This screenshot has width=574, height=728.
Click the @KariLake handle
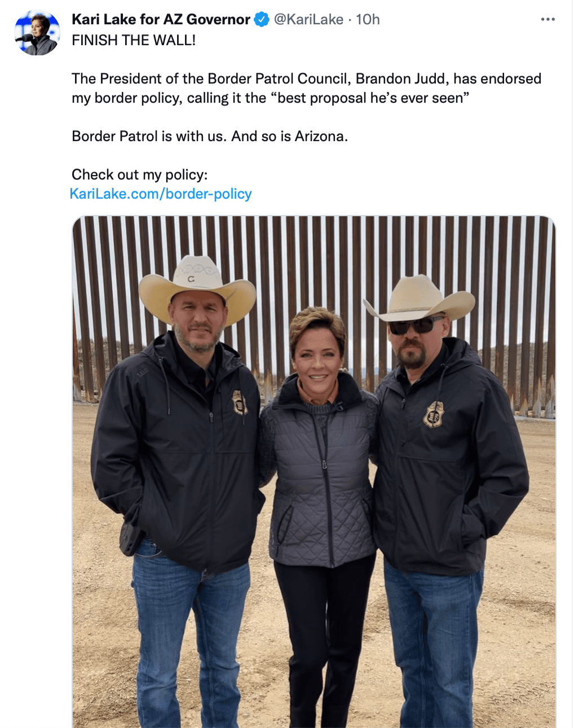[x=308, y=19]
